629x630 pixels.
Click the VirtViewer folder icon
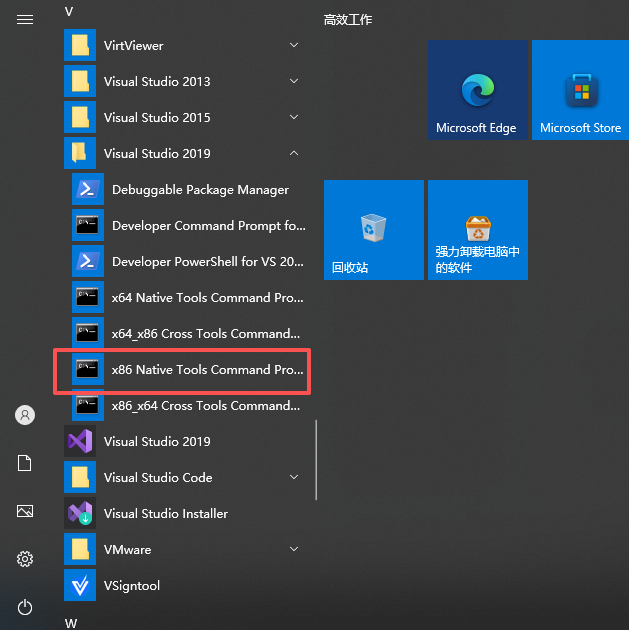[80, 45]
